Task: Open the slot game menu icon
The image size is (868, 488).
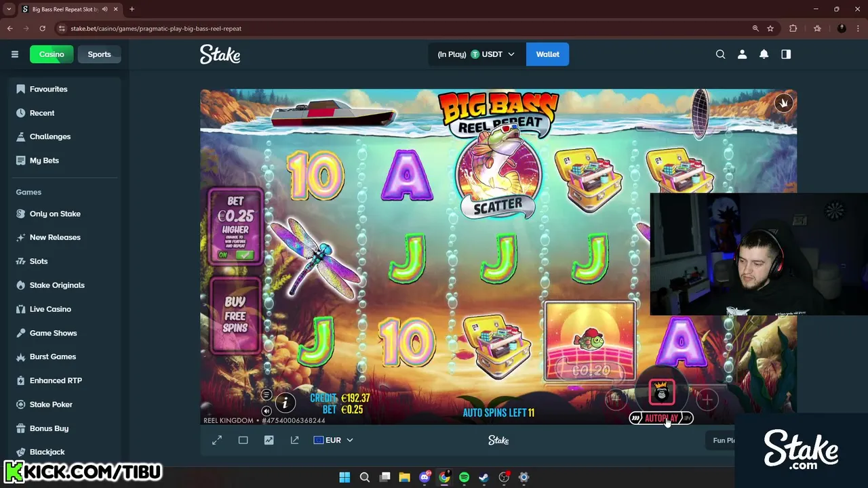Action: tap(267, 395)
